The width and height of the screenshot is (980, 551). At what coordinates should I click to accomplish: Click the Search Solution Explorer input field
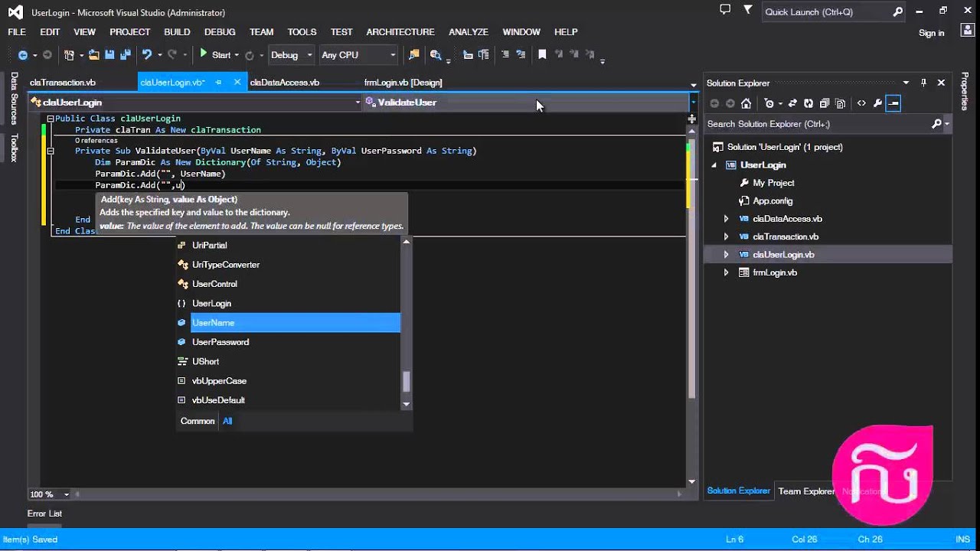pos(818,124)
